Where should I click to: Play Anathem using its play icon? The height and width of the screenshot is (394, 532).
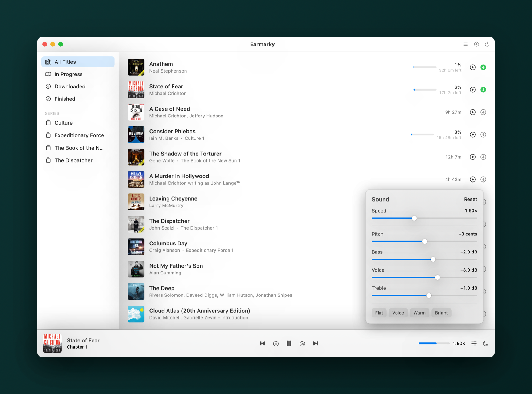tap(473, 67)
